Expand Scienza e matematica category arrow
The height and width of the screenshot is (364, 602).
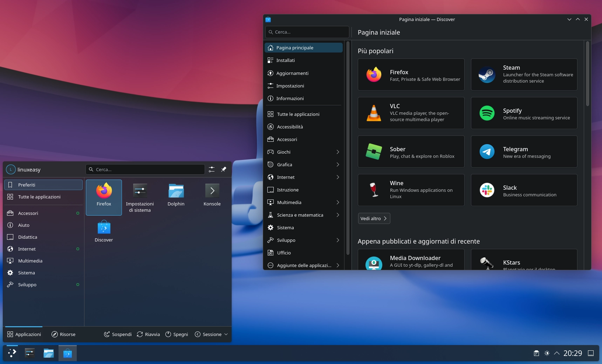pos(338,215)
